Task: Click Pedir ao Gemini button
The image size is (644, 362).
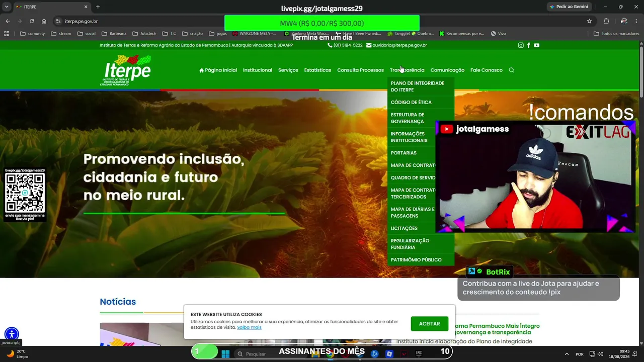Action: pos(569,7)
